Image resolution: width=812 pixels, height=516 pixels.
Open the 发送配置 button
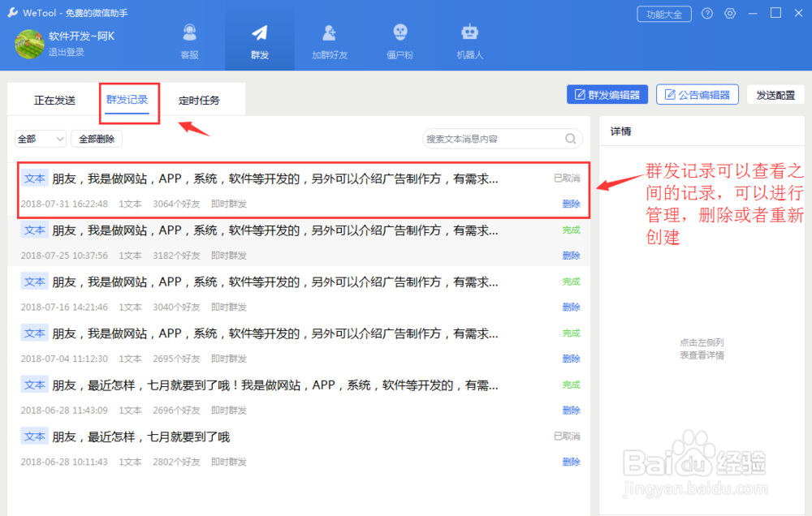[775, 95]
